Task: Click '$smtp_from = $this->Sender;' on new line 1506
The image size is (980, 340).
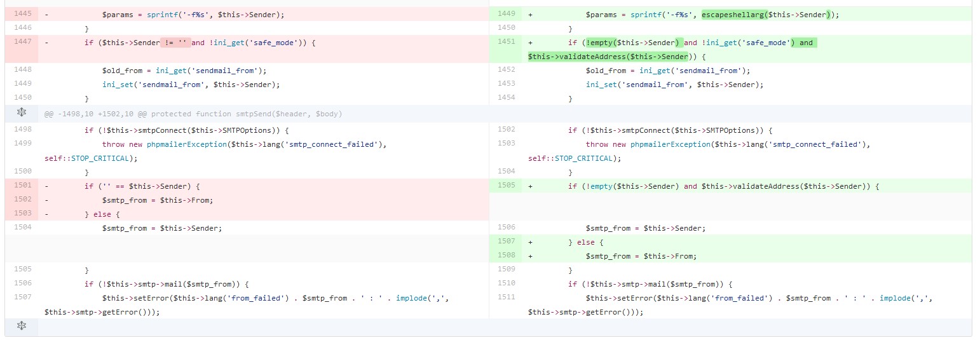Action: [646, 228]
